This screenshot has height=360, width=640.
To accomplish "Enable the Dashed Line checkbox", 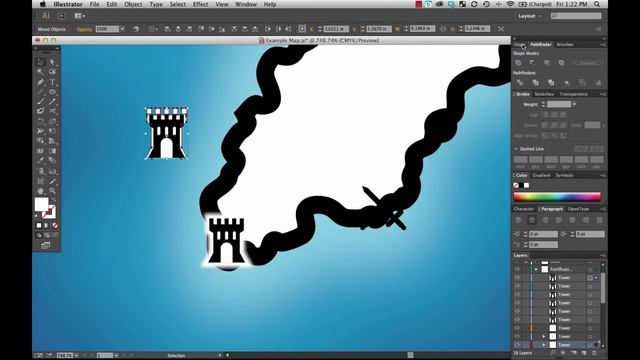I will (516, 149).
